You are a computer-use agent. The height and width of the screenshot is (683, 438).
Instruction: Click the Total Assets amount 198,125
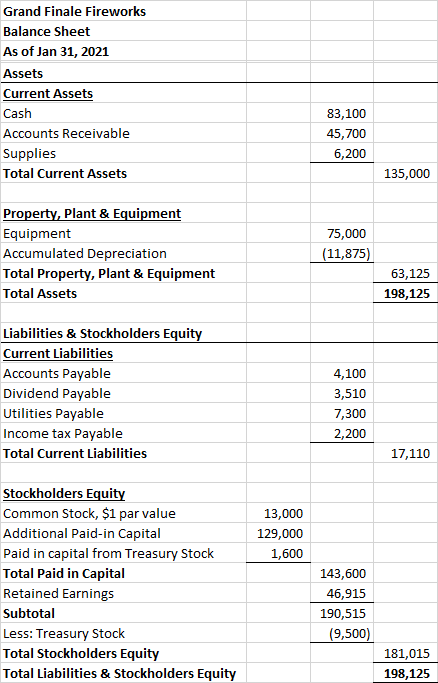pyautogui.click(x=407, y=294)
